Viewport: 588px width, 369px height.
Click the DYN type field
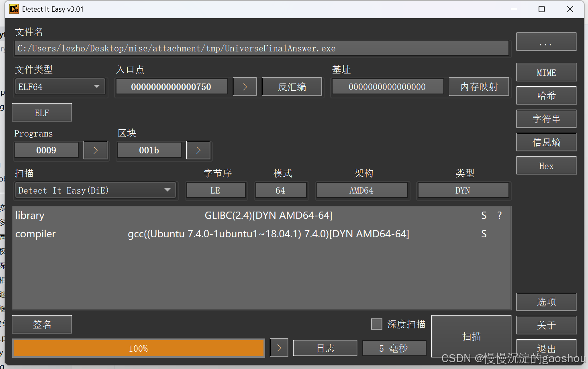463,190
